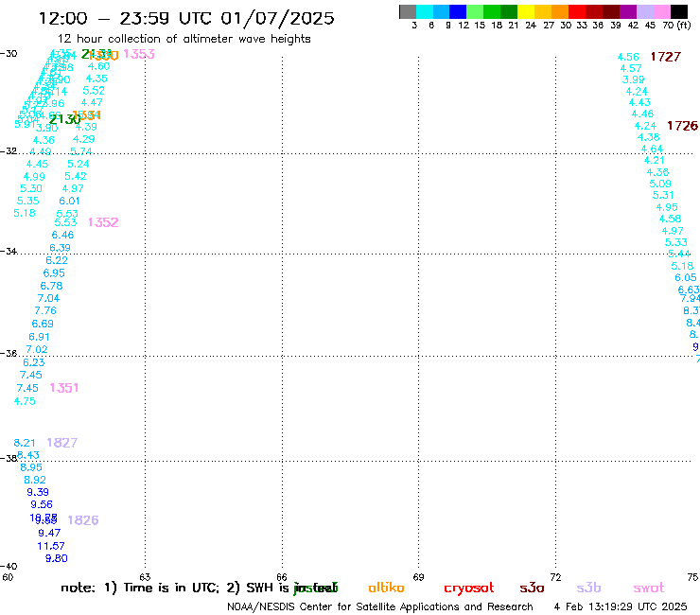This screenshot has width=700, height=615.
Task: Click the longitude axis label 66
Action: pyautogui.click(x=282, y=577)
